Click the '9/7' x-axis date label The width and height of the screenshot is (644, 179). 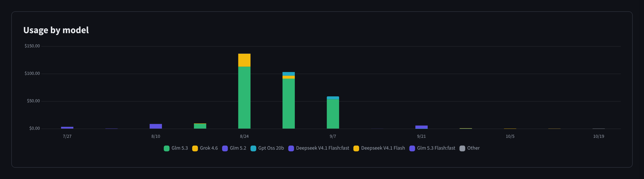click(333, 136)
